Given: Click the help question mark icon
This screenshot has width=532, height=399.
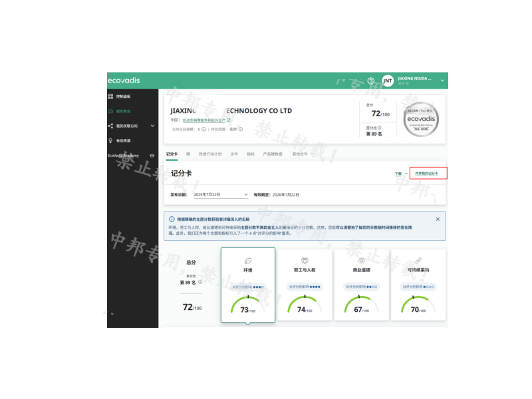Looking at the screenshot, I should 371,80.
